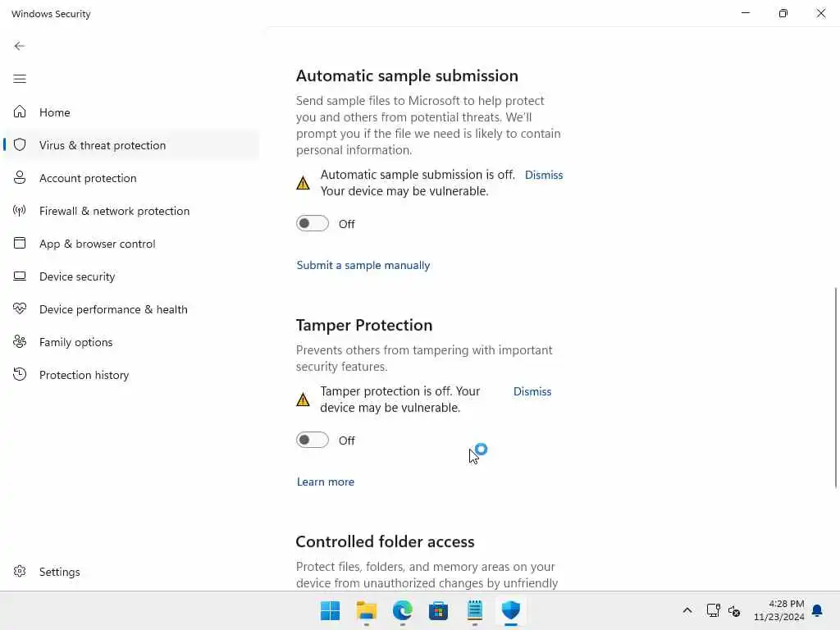Turn on Automatic sample submission toggle
Image resolution: width=840 pixels, height=630 pixels.
[x=313, y=223]
